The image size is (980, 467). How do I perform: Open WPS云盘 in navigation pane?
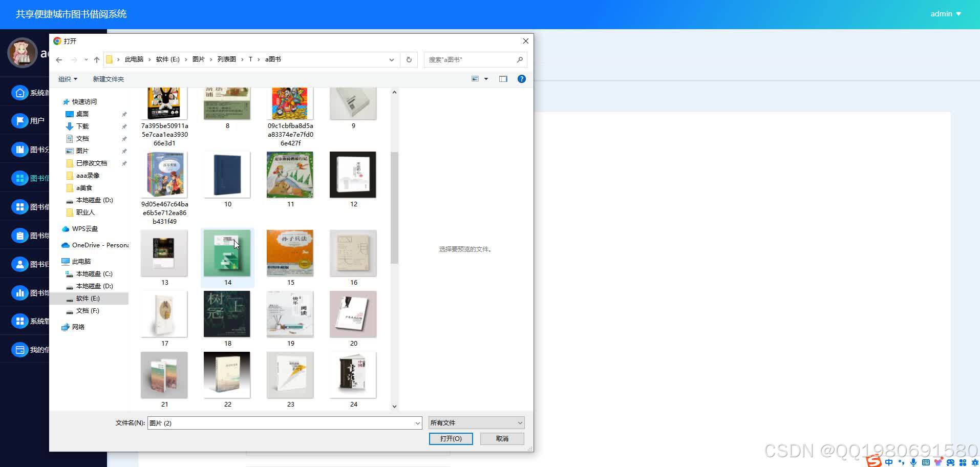click(x=84, y=229)
